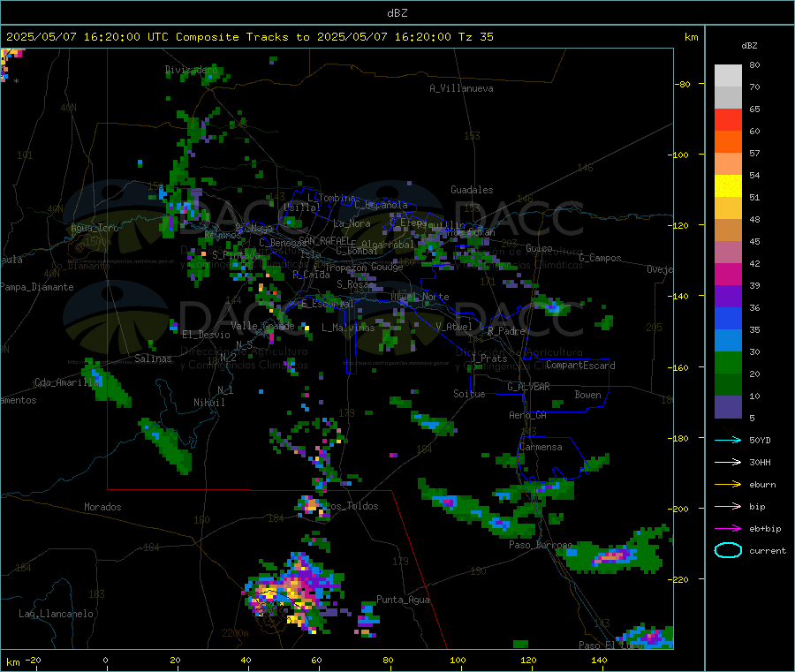795x672 pixels.
Task: Click the white 30HM arrow in legend
Action: pos(728,462)
